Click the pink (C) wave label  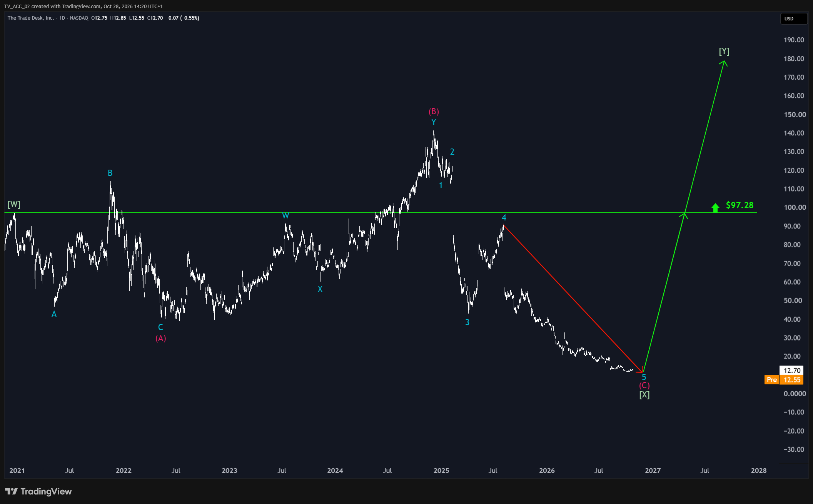click(x=644, y=386)
